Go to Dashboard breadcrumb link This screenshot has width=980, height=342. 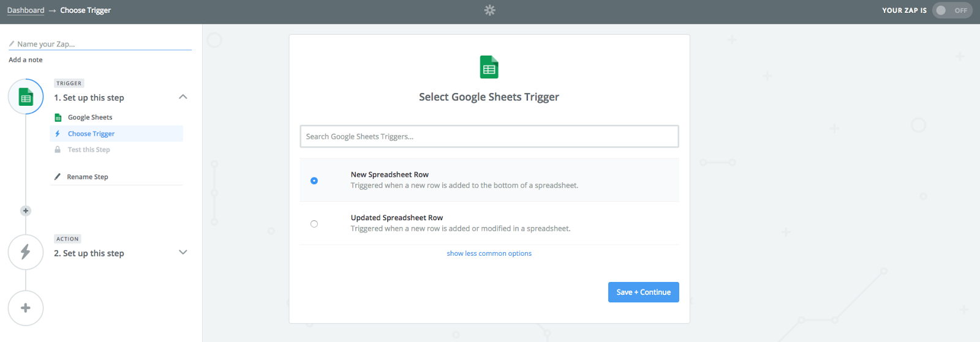(26, 10)
